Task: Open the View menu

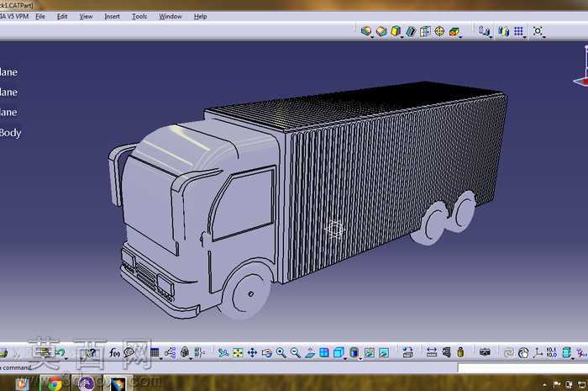Action: click(86, 17)
